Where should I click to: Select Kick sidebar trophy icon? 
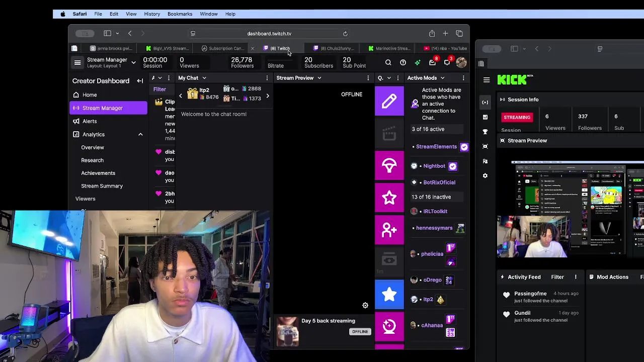[485, 132]
